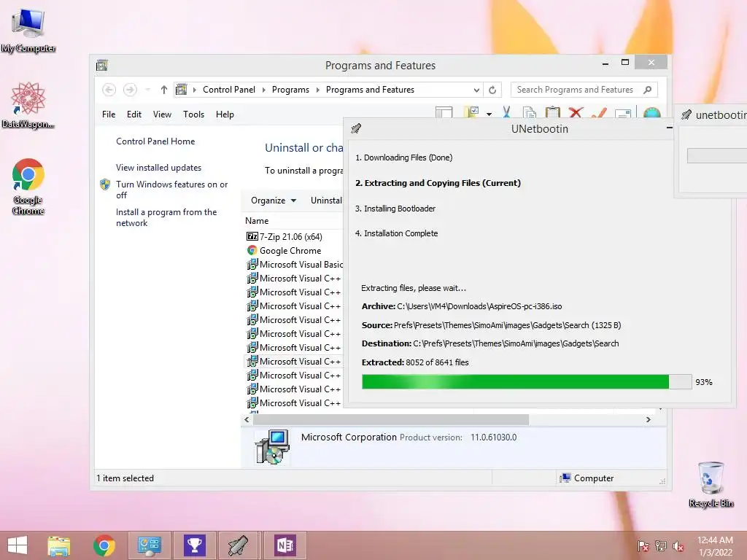Open My Computer desktop icon
This screenshot has height=560, width=747.
coord(28,31)
